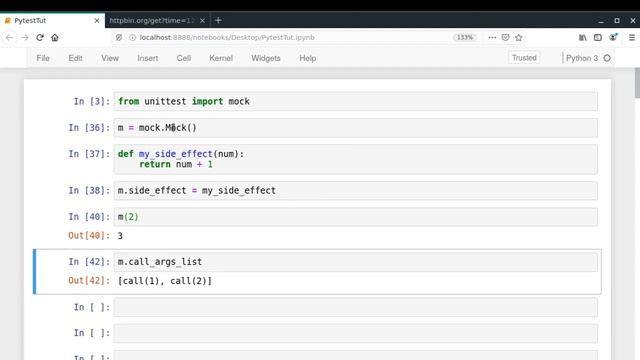Click the second empty code cell
This screenshot has height=360, width=640.
coord(356,333)
